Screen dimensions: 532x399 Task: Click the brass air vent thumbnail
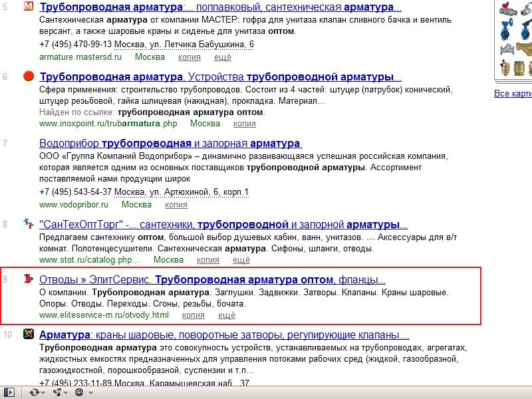pos(505,68)
